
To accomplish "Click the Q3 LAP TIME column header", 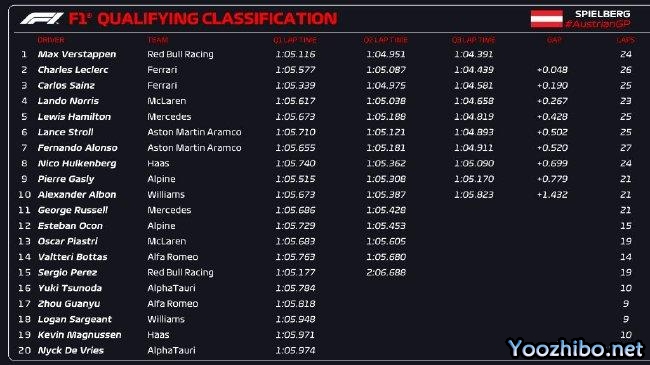I will coord(473,40).
